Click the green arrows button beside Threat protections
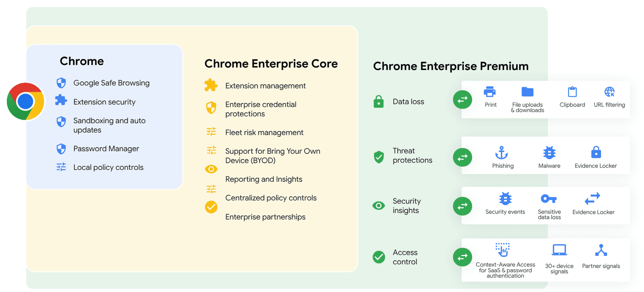The height and width of the screenshot is (292, 644). (462, 157)
